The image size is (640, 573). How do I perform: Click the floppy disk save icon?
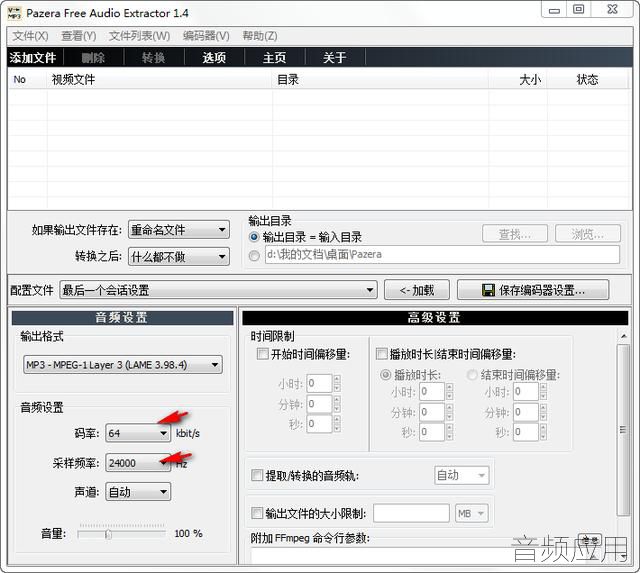tap(488, 290)
